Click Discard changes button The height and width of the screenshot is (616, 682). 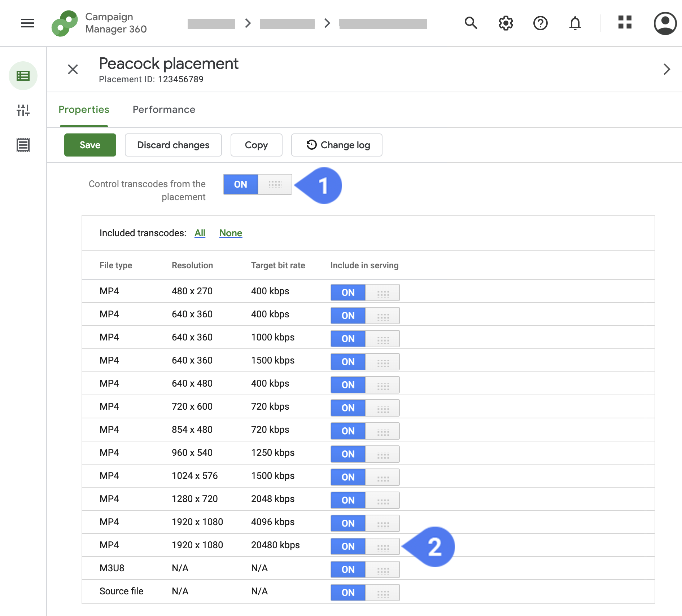coord(173,145)
